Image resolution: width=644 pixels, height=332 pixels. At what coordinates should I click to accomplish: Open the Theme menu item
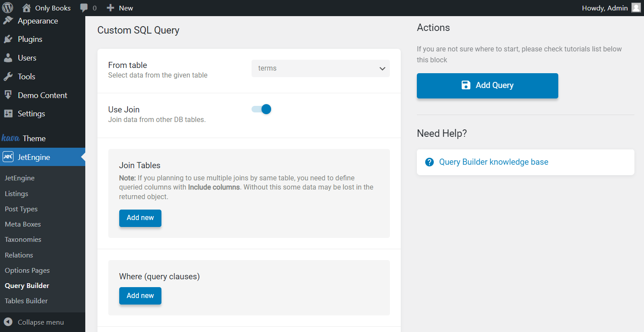tap(34, 139)
